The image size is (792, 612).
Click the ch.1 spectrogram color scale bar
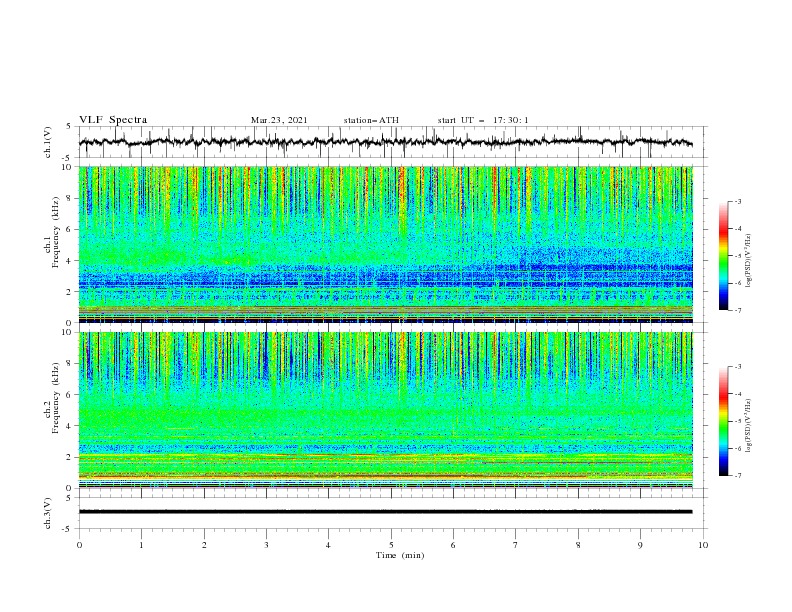pos(723,256)
